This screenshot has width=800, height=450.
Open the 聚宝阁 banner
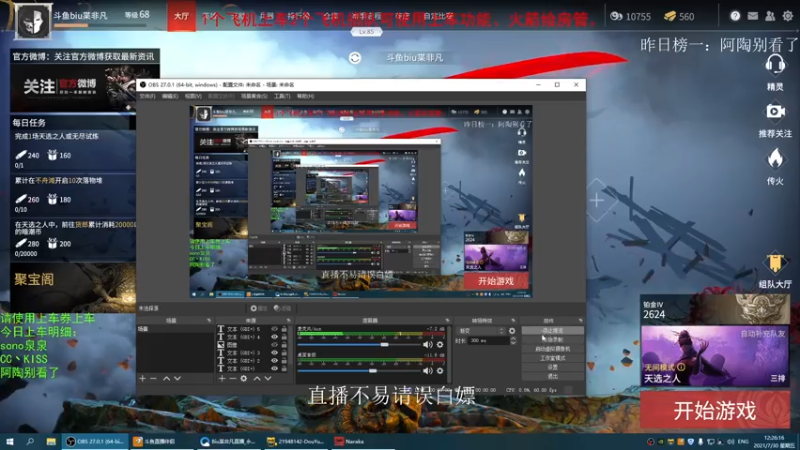(73, 287)
